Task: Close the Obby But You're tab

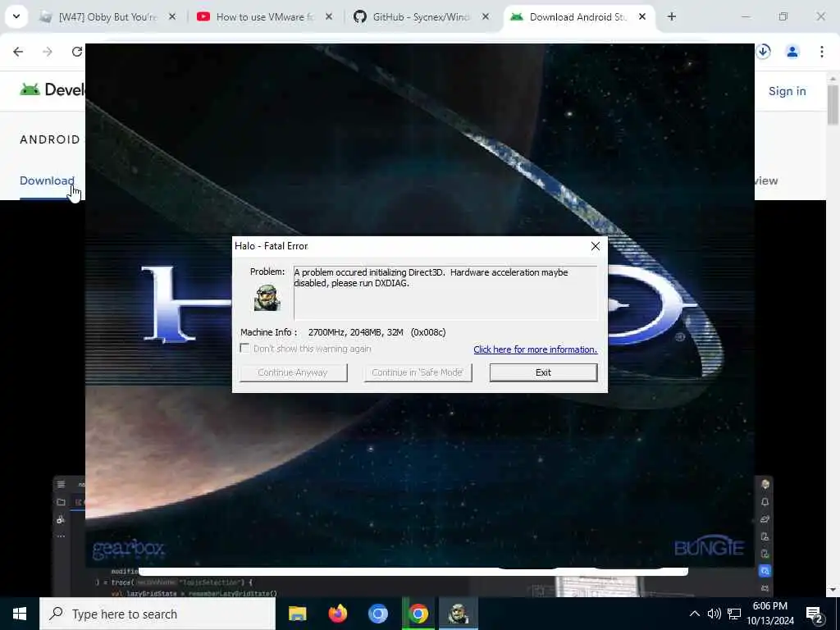Action: (172, 17)
